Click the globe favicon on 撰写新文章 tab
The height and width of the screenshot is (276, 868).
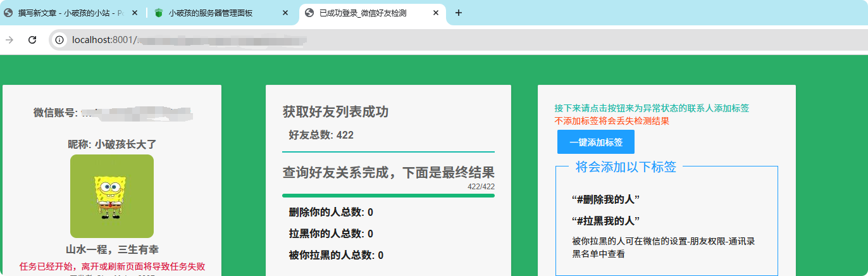coord(8,13)
